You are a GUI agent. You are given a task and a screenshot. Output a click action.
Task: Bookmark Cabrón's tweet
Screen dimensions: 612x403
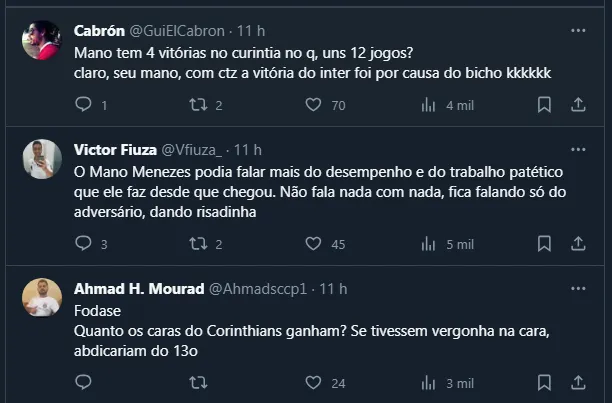coord(544,104)
